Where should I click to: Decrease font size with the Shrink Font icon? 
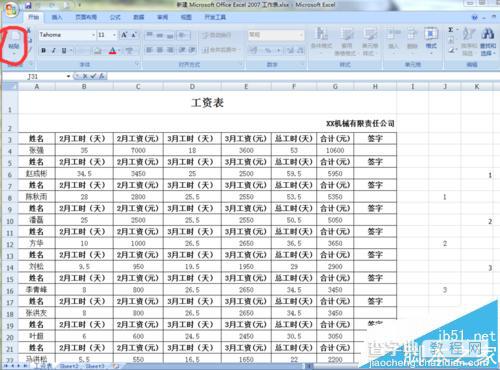click(134, 35)
